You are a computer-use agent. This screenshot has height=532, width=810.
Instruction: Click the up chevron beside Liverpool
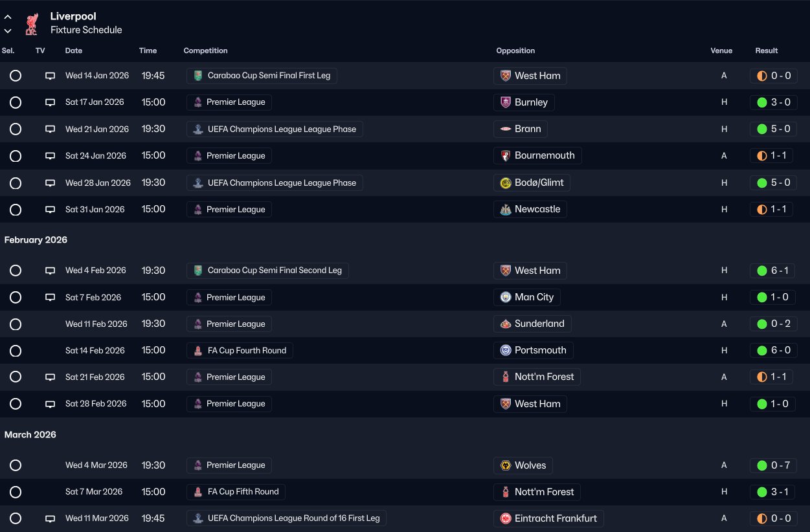[8, 17]
